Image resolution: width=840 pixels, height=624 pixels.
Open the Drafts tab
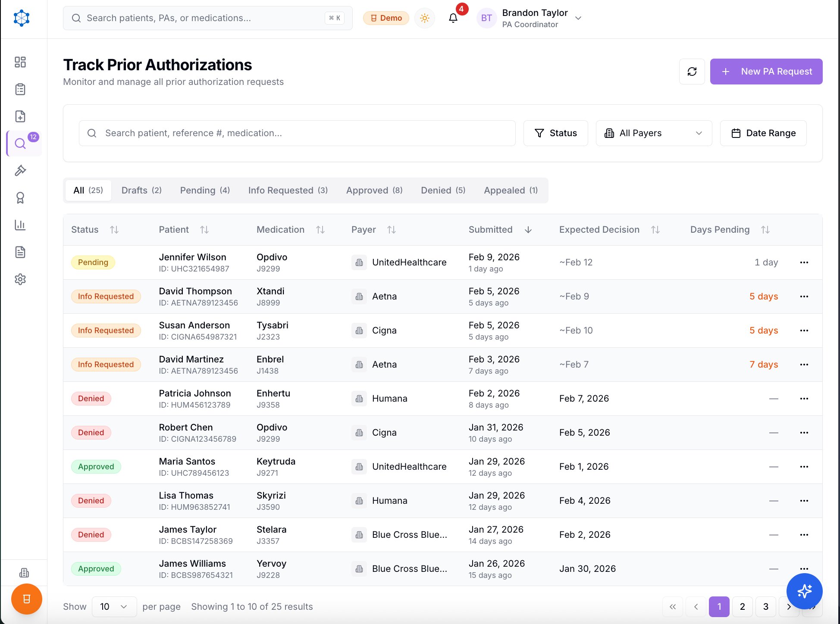141,190
